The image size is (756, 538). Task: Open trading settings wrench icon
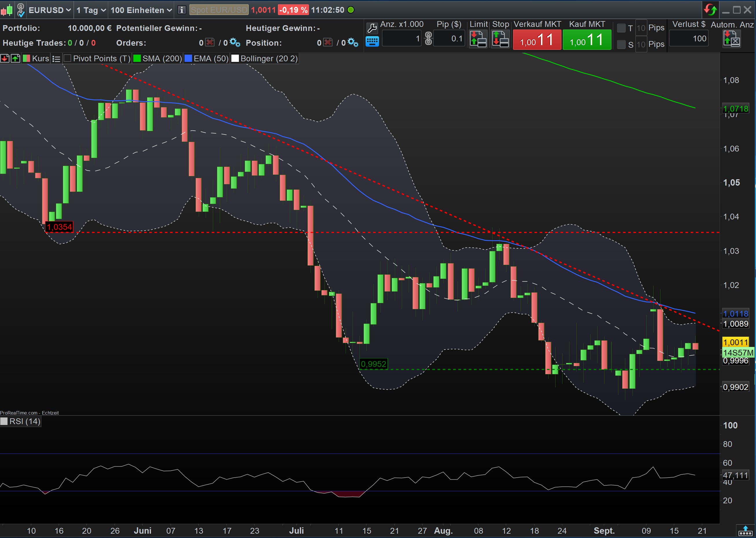(372, 28)
